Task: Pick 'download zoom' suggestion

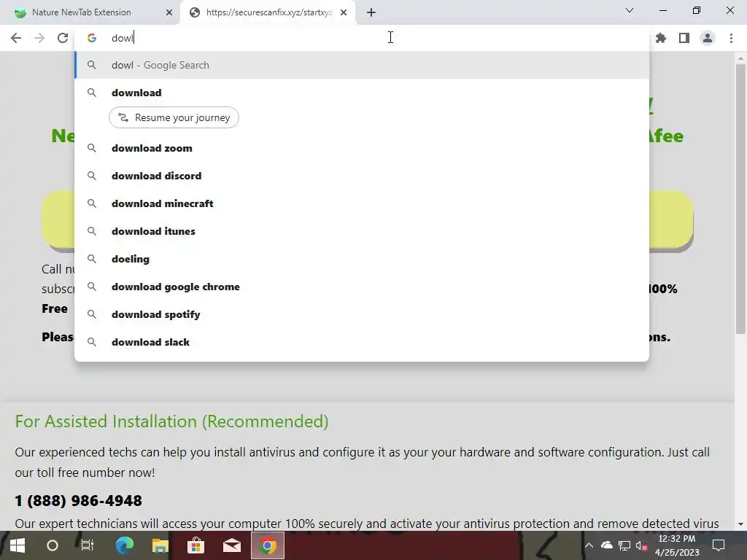Action: point(362,148)
